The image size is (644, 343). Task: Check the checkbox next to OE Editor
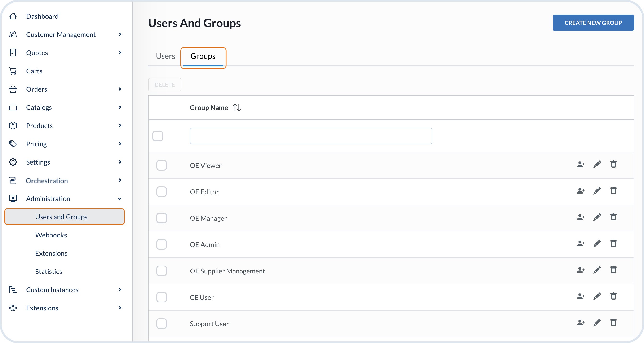tap(162, 192)
